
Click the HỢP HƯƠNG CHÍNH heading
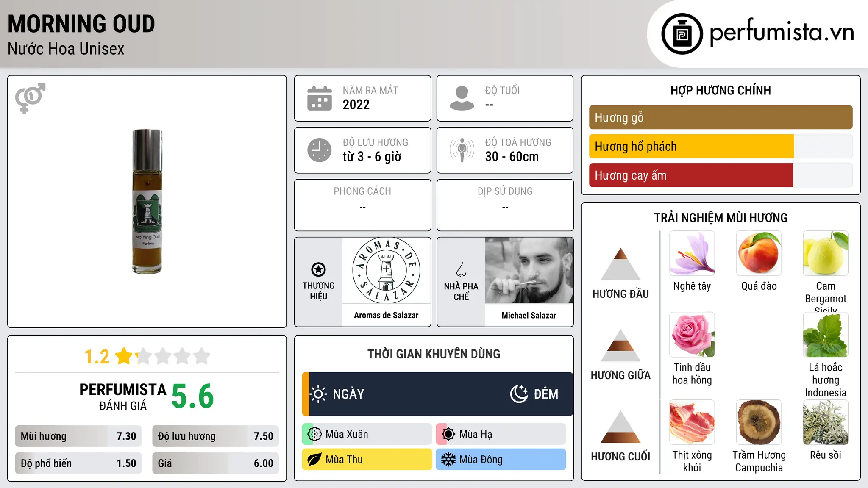tap(721, 90)
